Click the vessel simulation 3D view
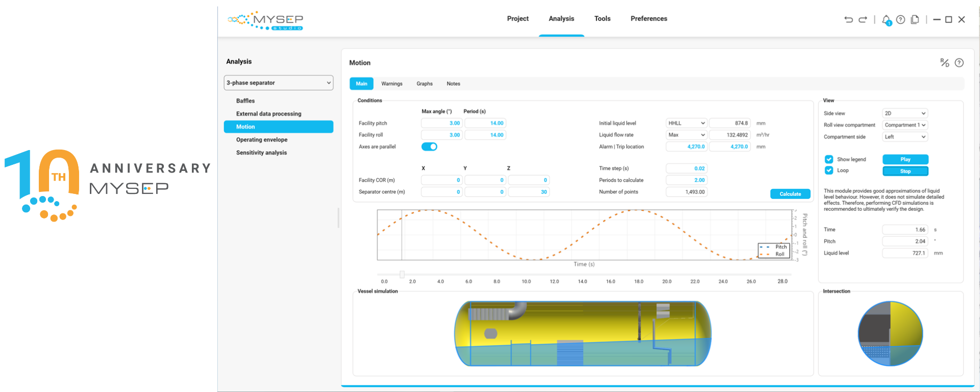 tap(583, 334)
